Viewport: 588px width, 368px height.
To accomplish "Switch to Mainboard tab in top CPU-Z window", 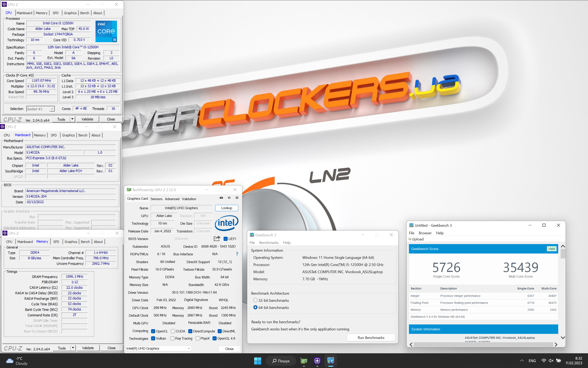I will pos(24,13).
